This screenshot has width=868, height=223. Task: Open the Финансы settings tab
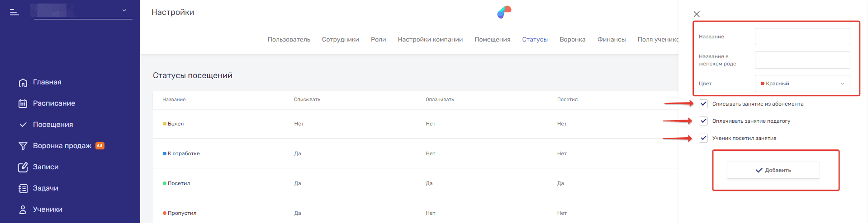(611, 40)
